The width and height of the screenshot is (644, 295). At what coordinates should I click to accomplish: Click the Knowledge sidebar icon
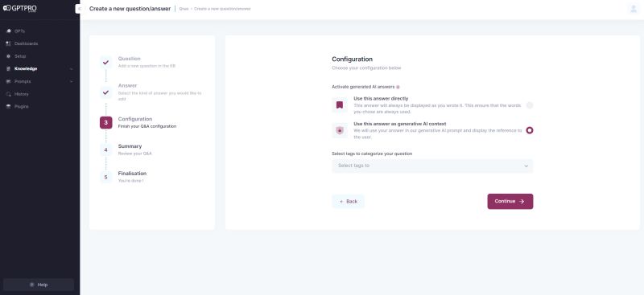[9, 68]
